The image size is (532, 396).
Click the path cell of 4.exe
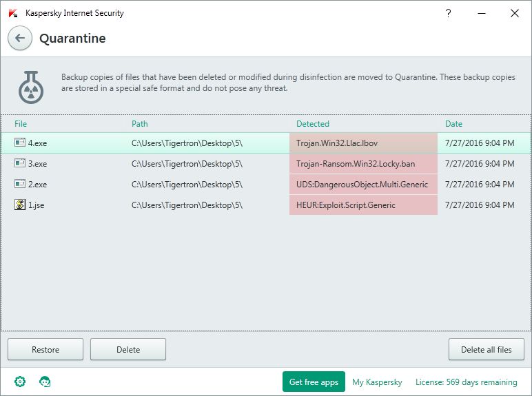[187, 143]
